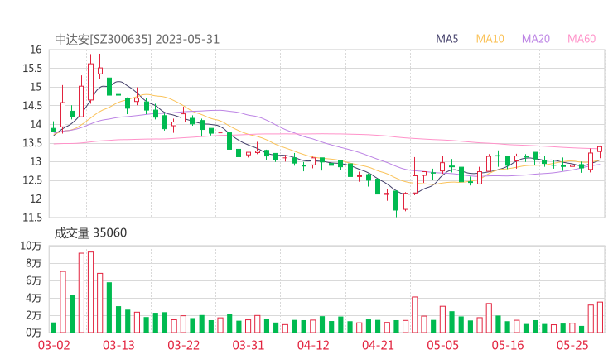Click the 13.5 price axis label

click(x=32, y=143)
